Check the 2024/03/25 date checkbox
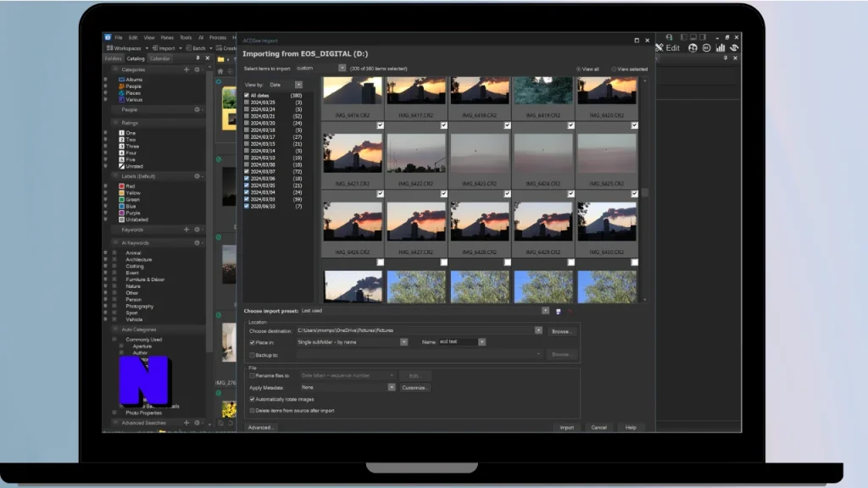Viewport: 868px width, 488px height. click(x=247, y=103)
